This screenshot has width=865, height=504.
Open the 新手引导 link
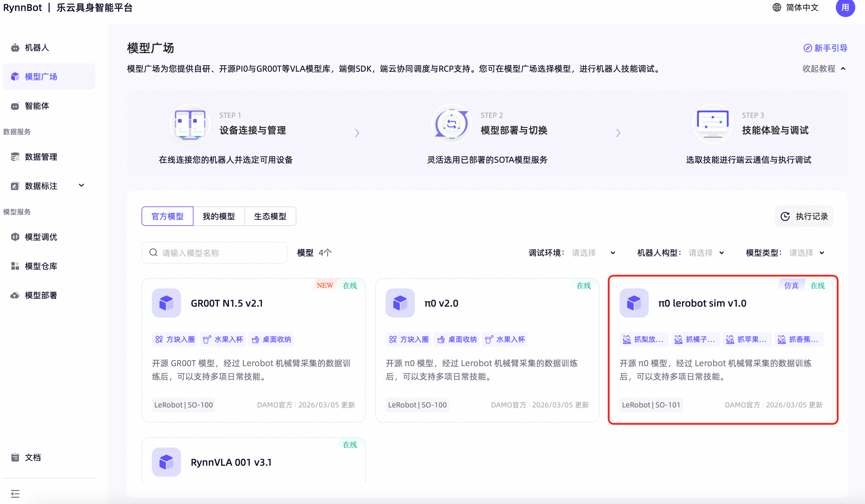(826, 48)
